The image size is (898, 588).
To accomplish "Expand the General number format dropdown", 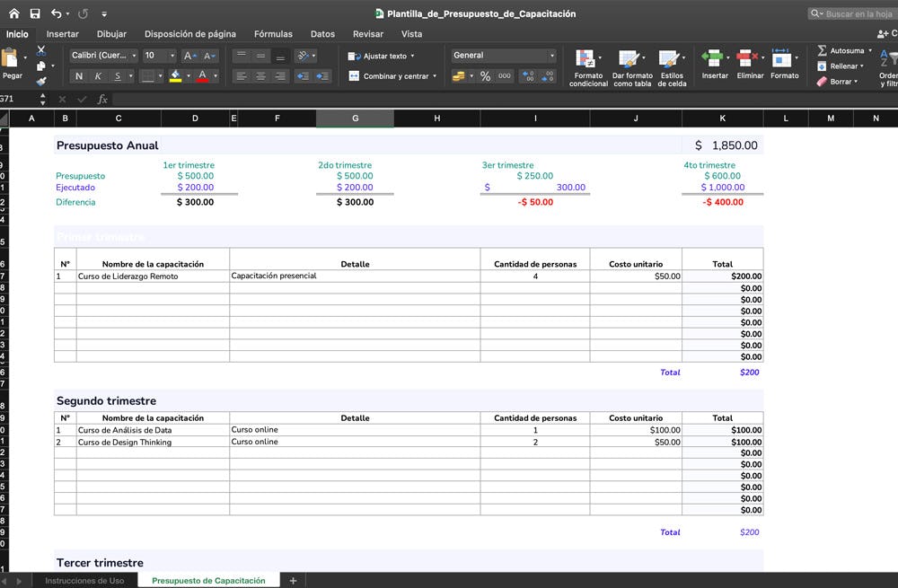I will click(x=503, y=56).
